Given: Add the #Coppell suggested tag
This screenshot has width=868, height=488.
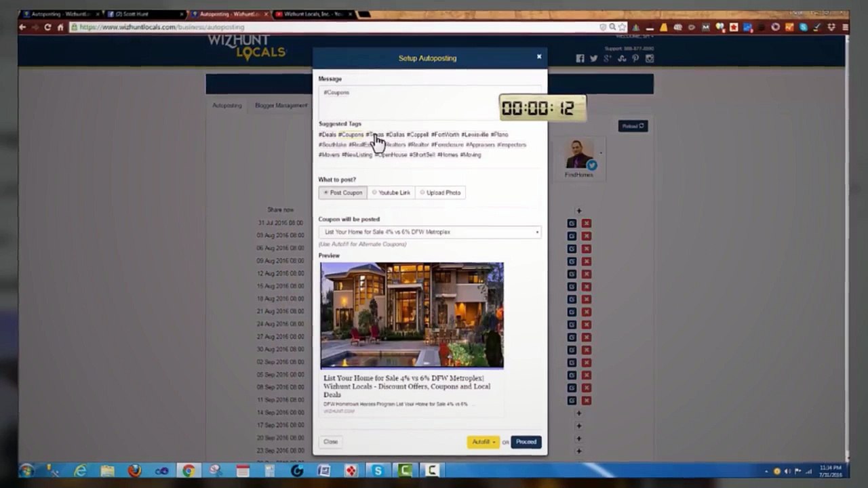Looking at the screenshot, I should point(418,134).
